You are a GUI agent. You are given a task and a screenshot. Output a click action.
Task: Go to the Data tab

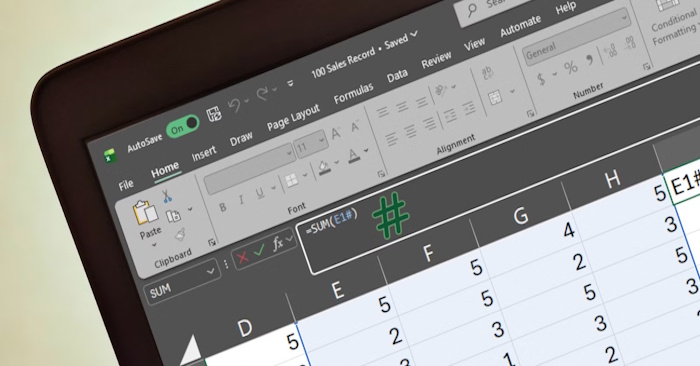coord(397,76)
